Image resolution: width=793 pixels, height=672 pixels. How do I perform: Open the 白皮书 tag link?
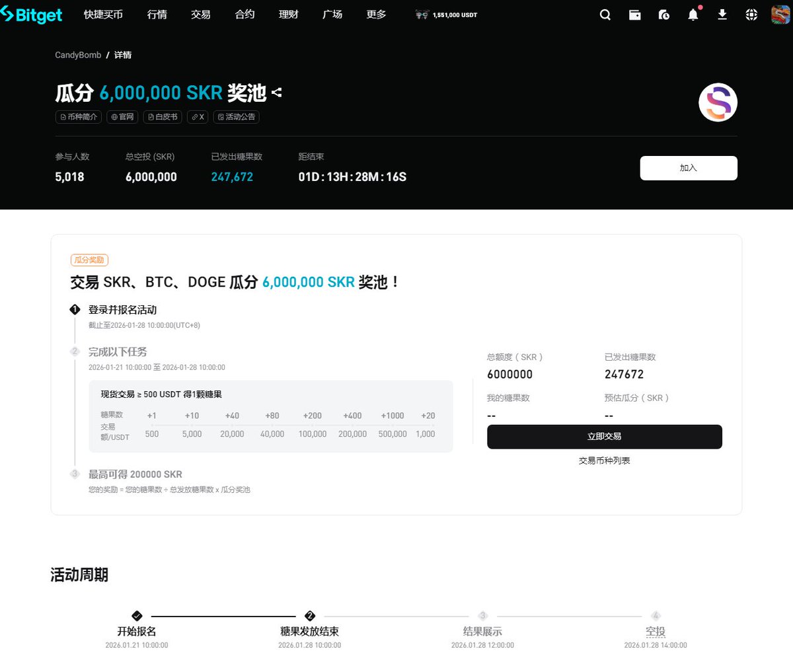point(163,117)
